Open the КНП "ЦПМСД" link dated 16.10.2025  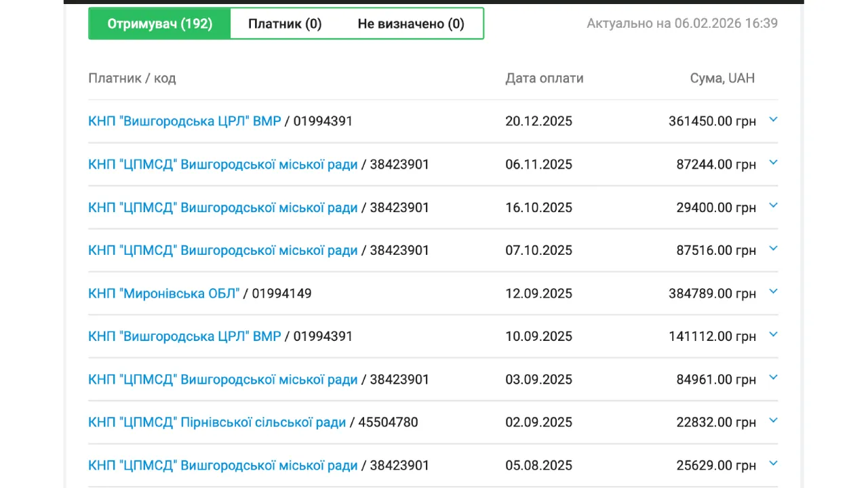coord(222,207)
